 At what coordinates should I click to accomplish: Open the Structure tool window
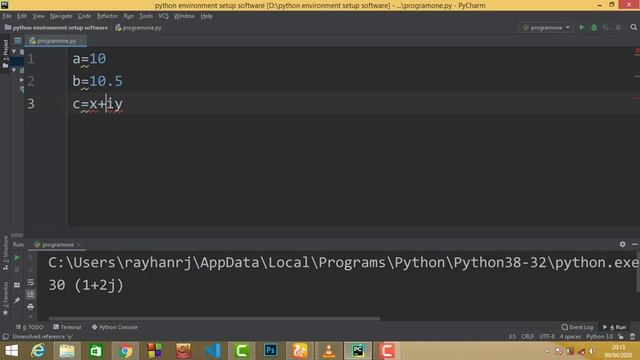(x=5, y=253)
